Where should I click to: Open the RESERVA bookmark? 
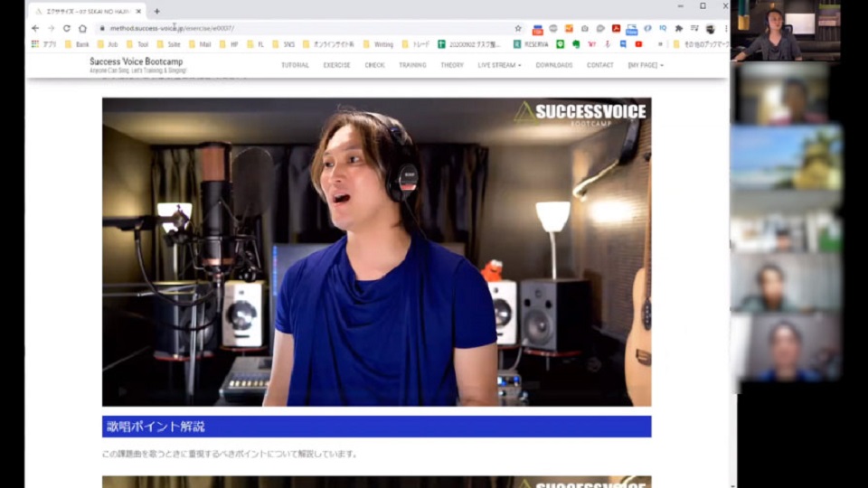point(531,44)
